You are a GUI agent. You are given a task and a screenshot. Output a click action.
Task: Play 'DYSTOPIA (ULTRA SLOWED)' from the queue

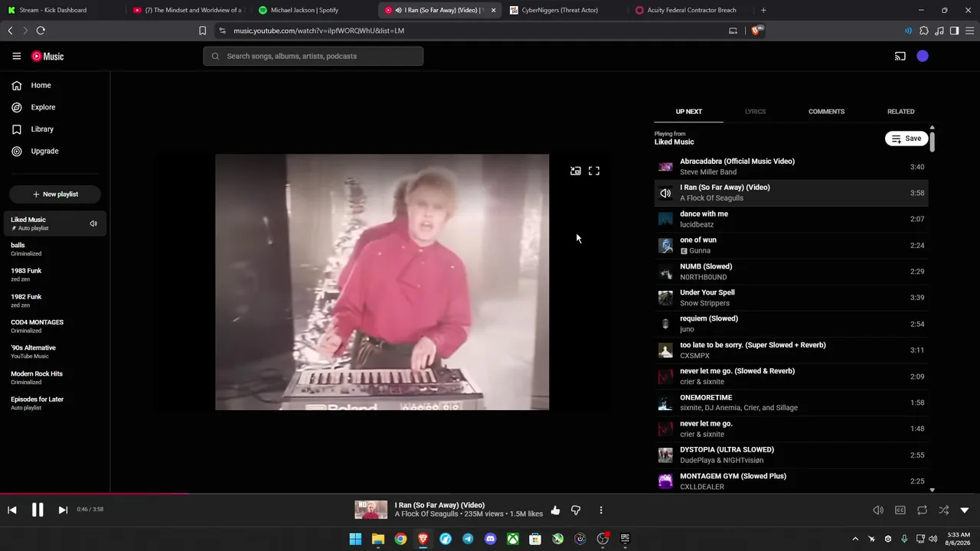[x=791, y=455]
